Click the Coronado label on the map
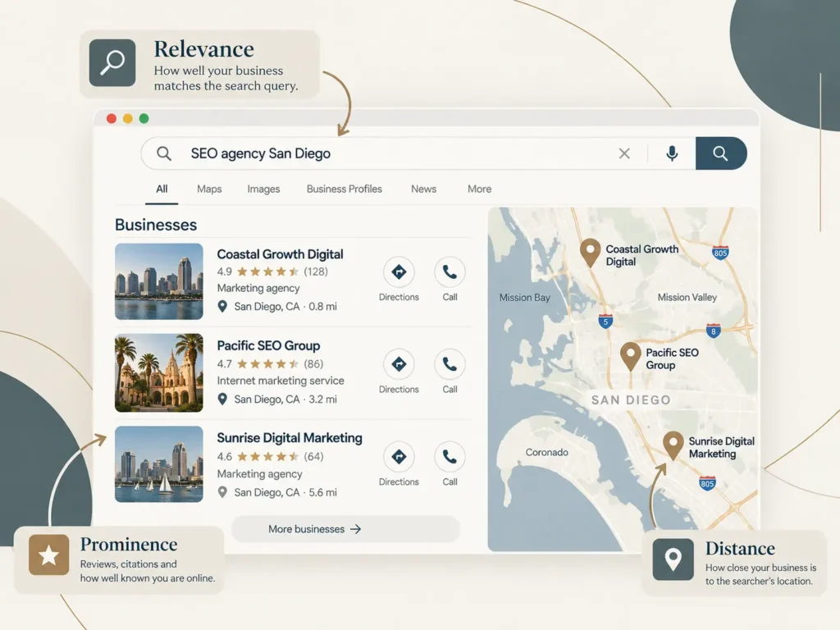840x630 pixels. pyautogui.click(x=546, y=453)
